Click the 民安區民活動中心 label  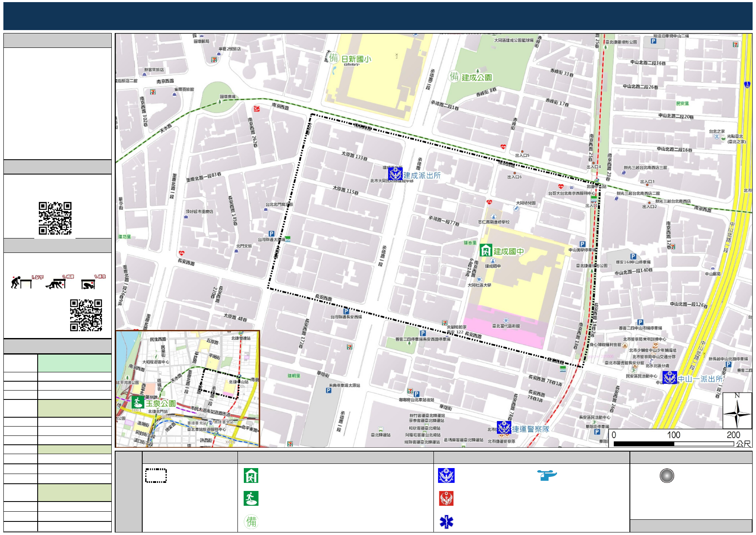tap(642, 376)
